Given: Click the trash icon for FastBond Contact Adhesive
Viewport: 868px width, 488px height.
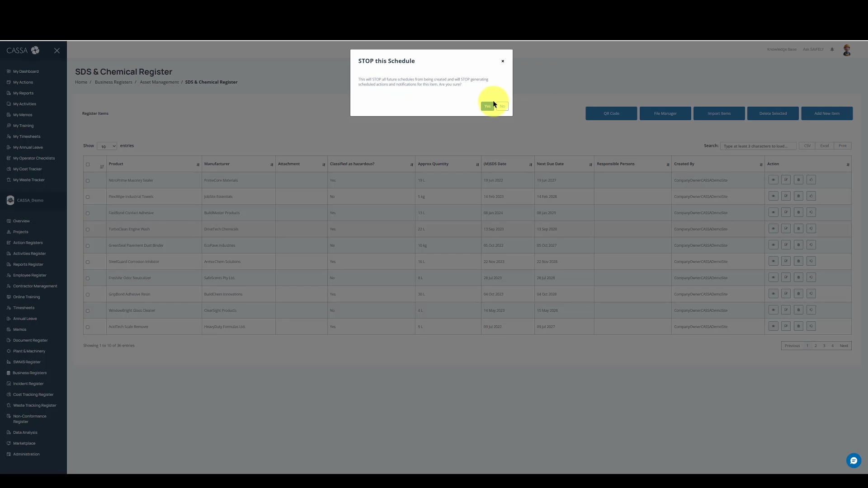Looking at the screenshot, I should [x=798, y=212].
